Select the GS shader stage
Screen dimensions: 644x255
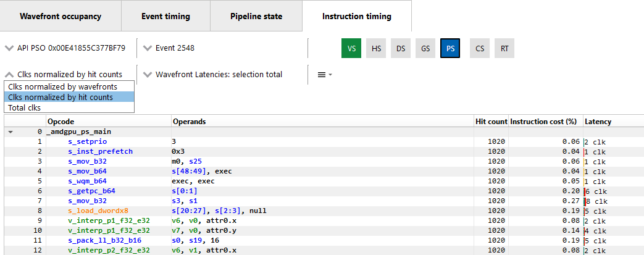click(x=425, y=48)
